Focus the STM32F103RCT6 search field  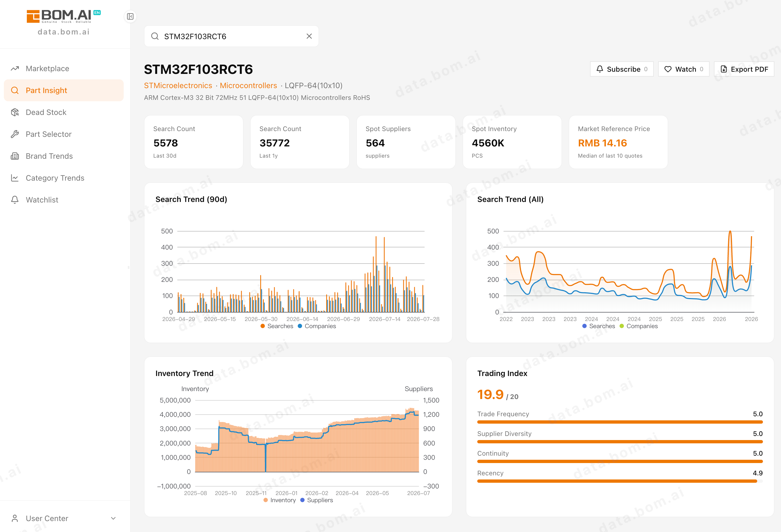pos(231,36)
